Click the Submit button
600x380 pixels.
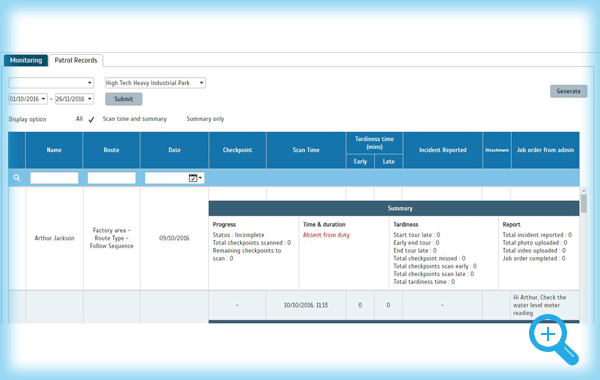124,99
